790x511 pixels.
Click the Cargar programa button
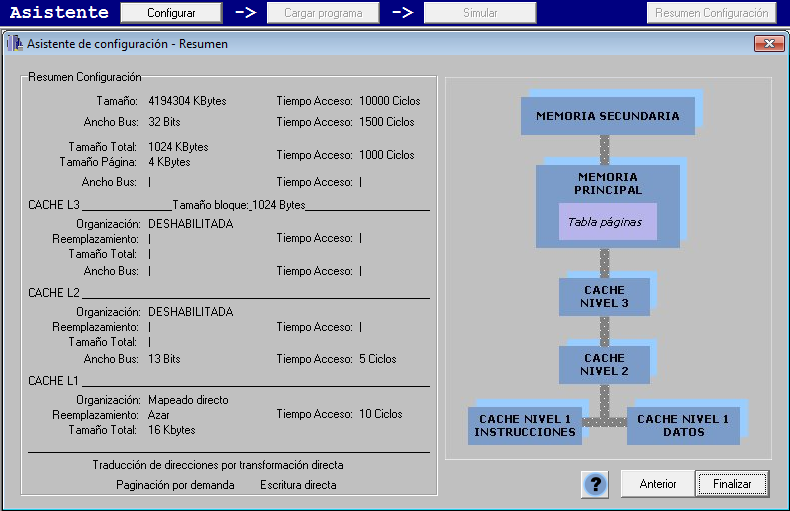click(x=323, y=13)
